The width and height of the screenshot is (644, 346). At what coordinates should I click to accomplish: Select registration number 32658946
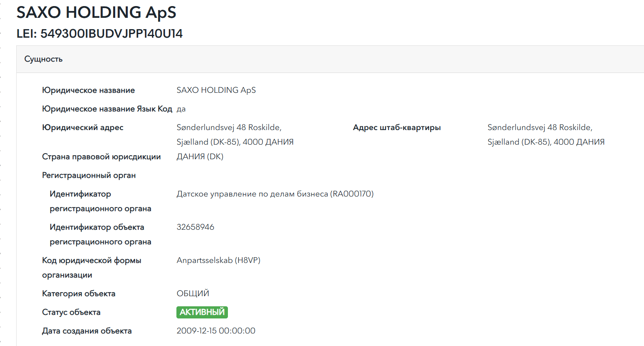195,227
